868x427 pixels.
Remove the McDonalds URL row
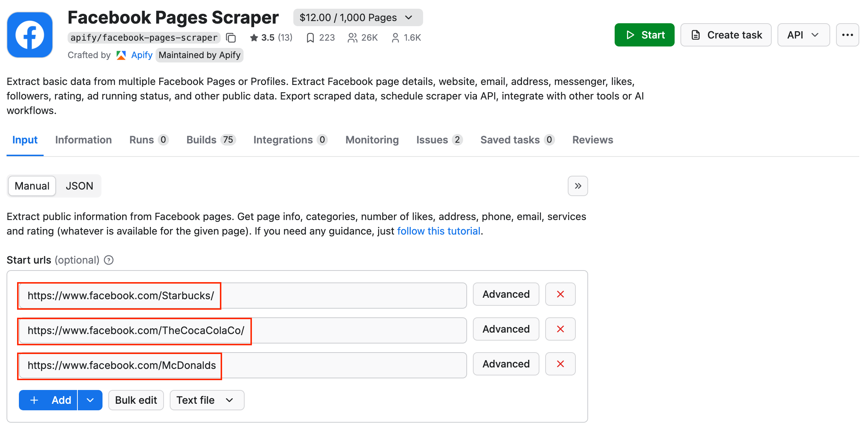click(x=560, y=364)
